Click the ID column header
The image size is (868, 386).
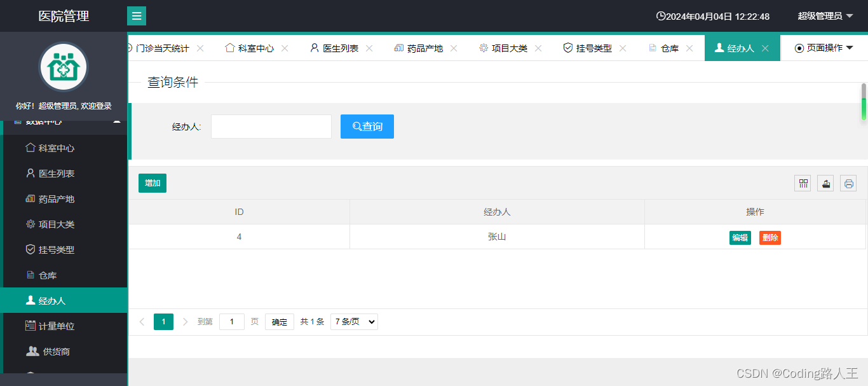coord(239,212)
